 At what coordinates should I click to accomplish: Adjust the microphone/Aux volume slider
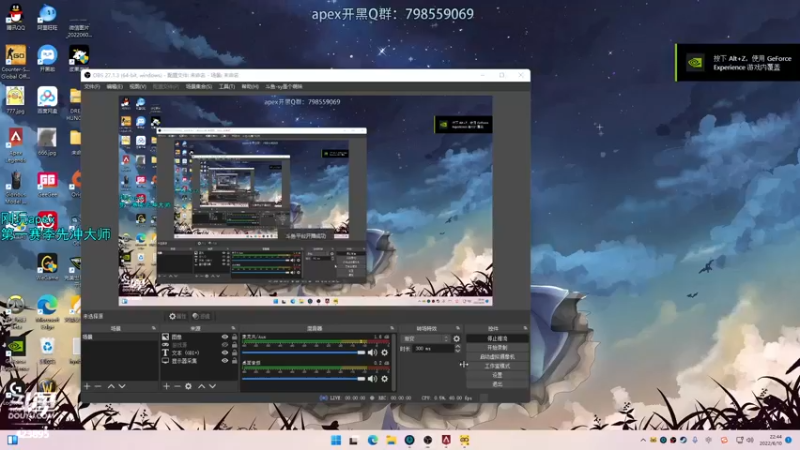point(304,352)
